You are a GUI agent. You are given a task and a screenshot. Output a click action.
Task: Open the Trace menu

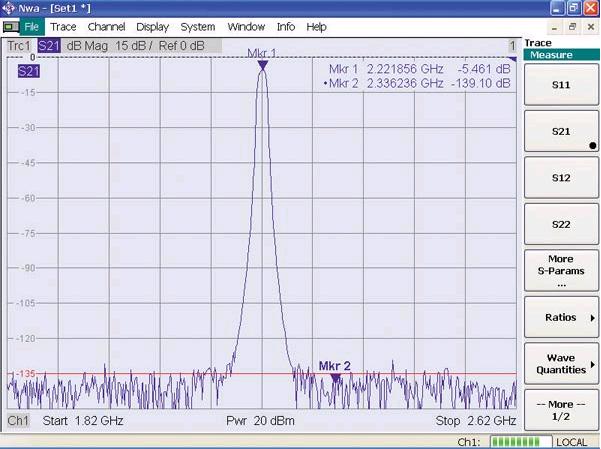pyautogui.click(x=63, y=27)
